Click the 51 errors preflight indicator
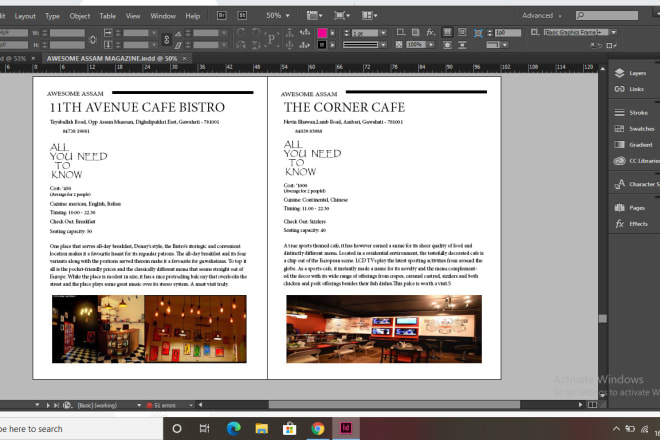Image resolution: width=660 pixels, height=440 pixels. pos(161,405)
